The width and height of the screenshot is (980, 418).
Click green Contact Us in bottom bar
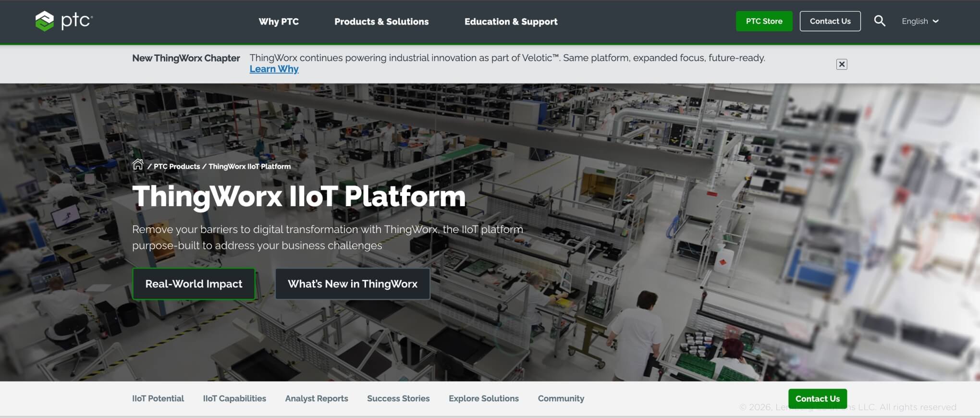[818, 399]
